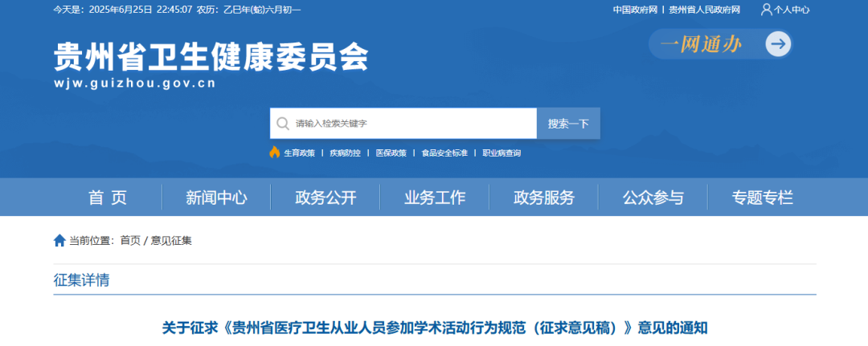Open 个人中心 link
The image size is (868, 346).
click(792, 10)
